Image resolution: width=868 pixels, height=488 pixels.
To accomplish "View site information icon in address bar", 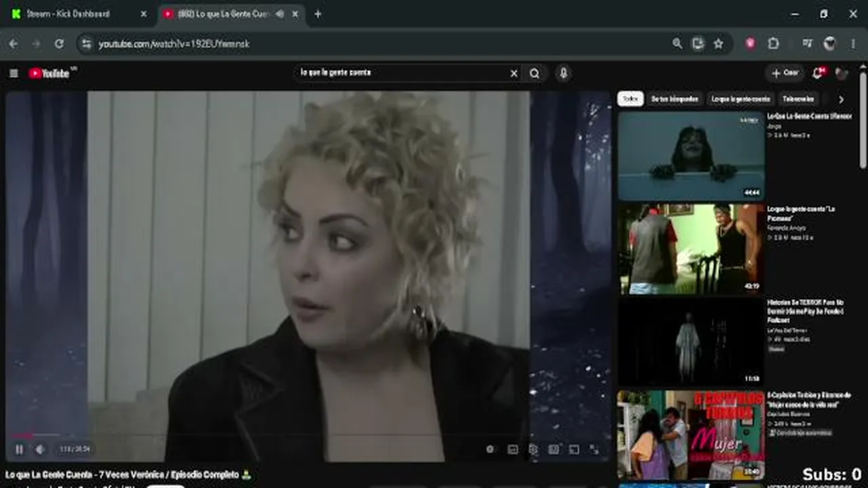I will click(86, 43).
